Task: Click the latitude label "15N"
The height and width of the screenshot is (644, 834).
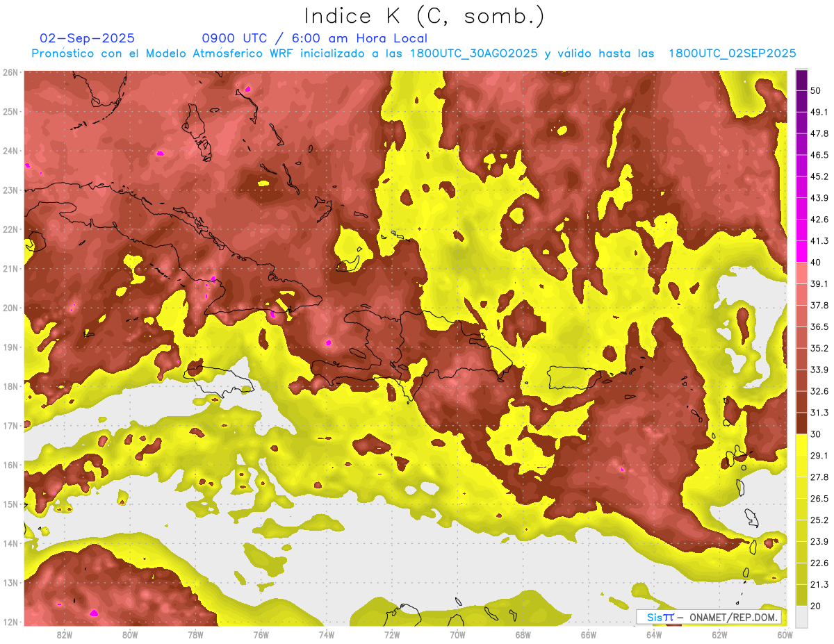Action: [10, 504]
